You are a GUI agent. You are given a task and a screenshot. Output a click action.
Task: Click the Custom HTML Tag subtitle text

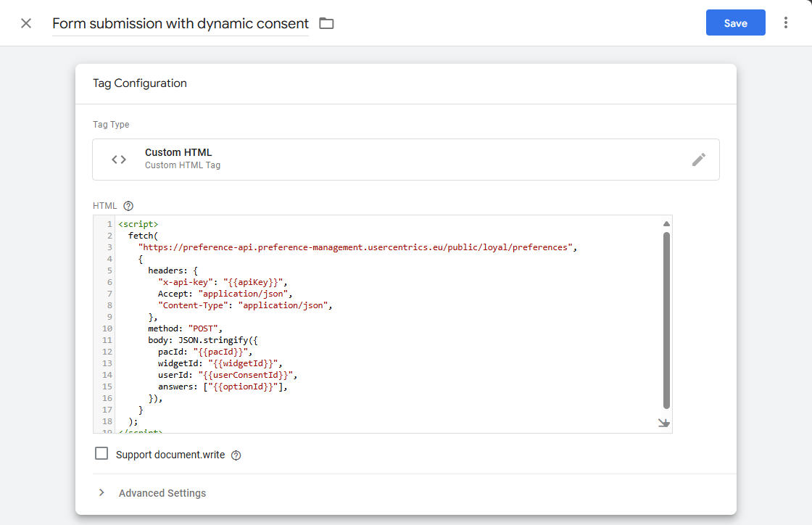[182, 165]
